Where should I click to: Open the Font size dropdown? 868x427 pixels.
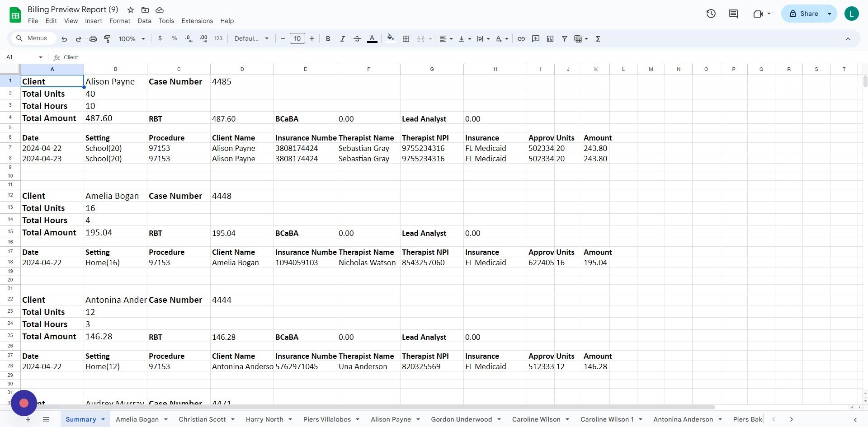coord(297,38)
